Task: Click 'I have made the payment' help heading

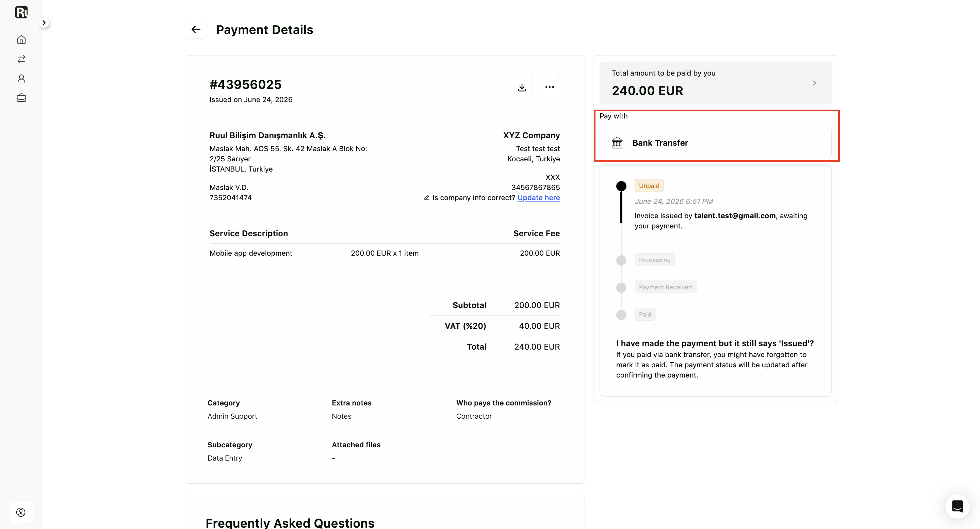Action: [x=715, y=343]
